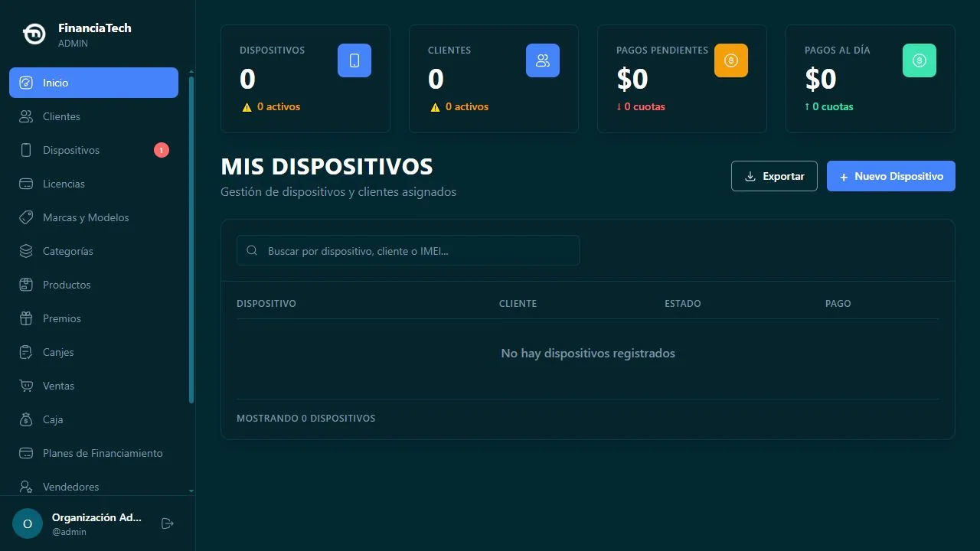Click the DISPOSITIVO column header
This screenshot has width=980, height=551.
click(x=266, y=303)
